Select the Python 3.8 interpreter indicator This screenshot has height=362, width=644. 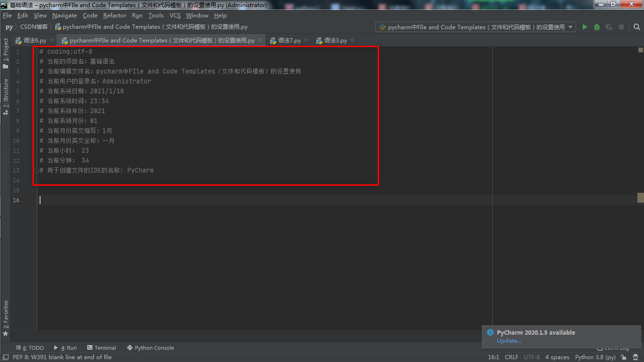(x=595, y=357)
